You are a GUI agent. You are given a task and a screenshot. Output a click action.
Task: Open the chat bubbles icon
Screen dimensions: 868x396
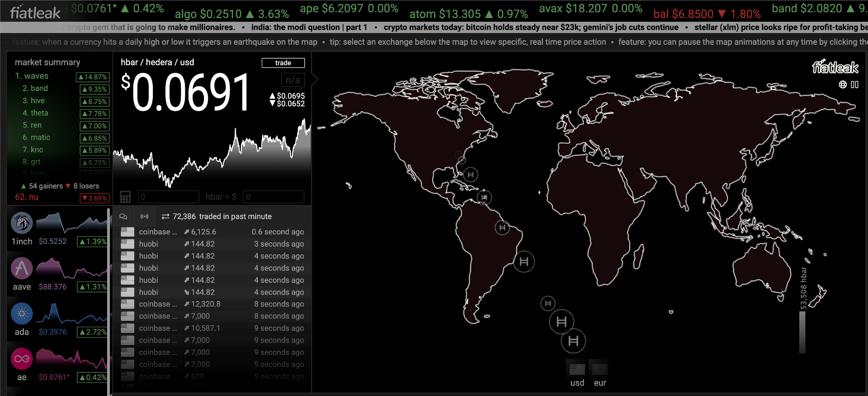(123, 217)
